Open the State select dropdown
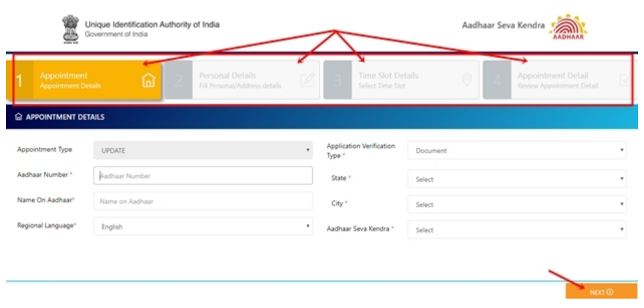This screenshot has width=644, height=308. point(516,179)
